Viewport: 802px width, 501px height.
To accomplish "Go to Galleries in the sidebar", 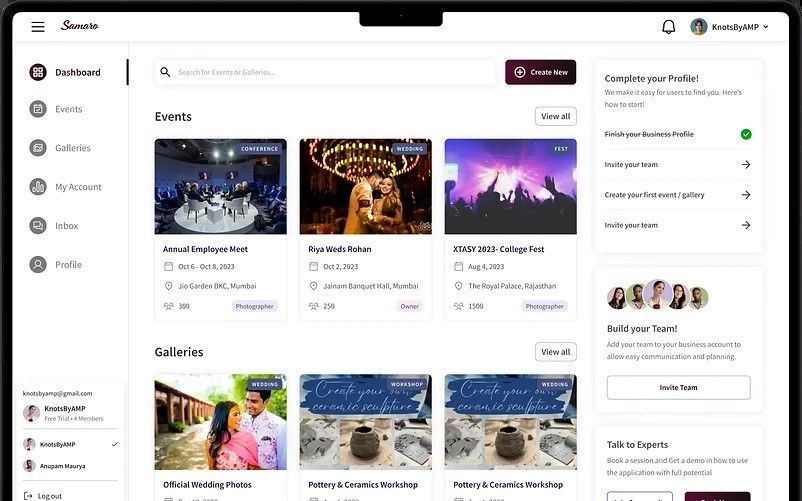I will click(x=73, y=148).
